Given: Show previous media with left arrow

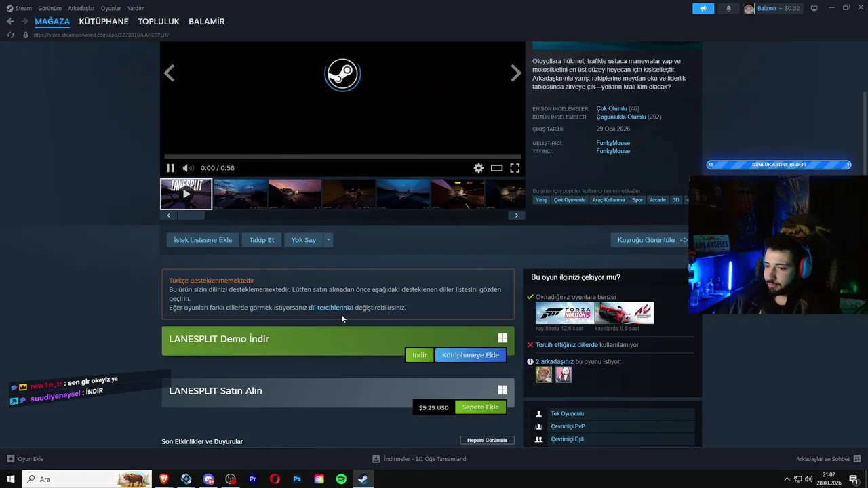Looking at the screenshot, I should tap(170, 73).
